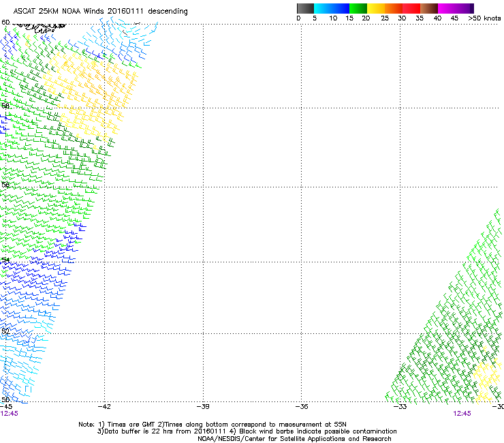
Task: Pick the brown 35–40 knots legend segment
Action: [x=429, y=8]
